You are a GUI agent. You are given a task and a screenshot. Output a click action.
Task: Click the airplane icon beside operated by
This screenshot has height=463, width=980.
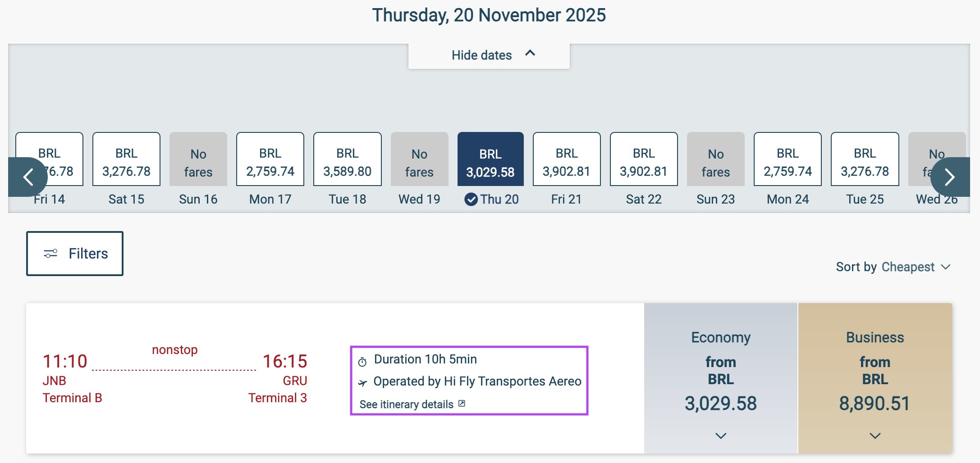[362, 383]
